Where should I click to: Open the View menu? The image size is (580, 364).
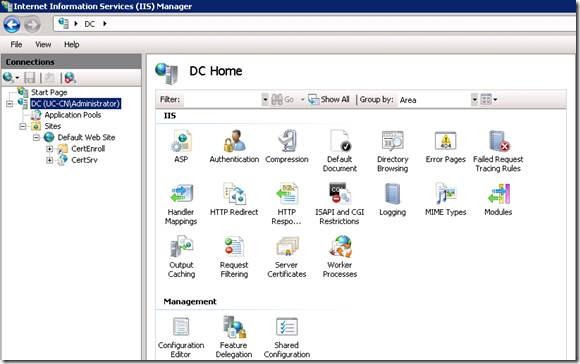43,44
